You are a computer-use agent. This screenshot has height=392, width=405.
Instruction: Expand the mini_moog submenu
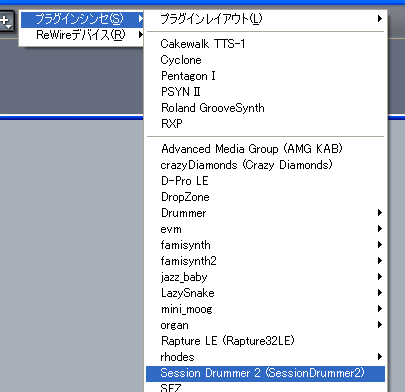click(265, 309)
